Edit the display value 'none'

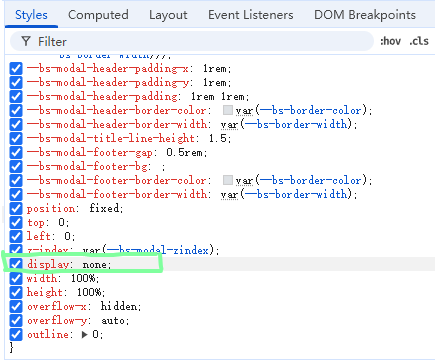click(x=95, y=265)
